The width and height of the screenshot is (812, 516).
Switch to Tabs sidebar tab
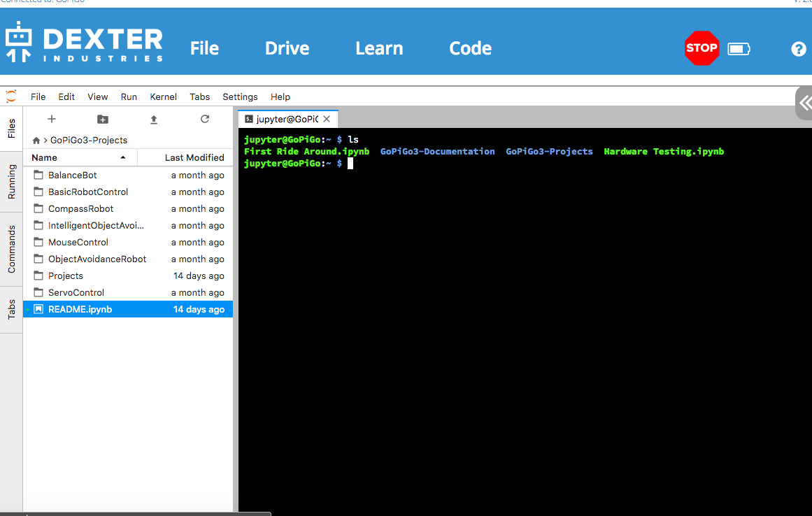(11, 310)
